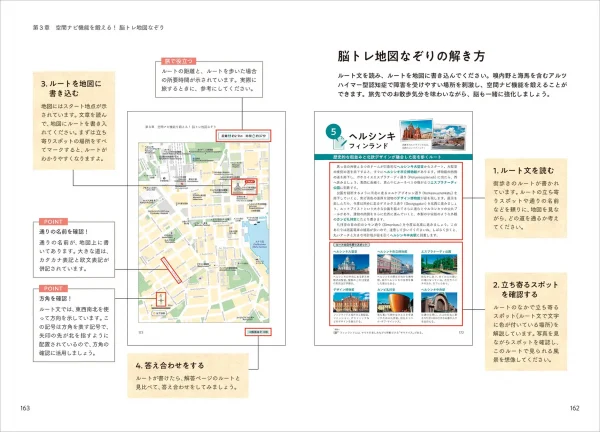Open the city museum building thumbnail
The image size is (600, 432).
pyautogui.click(x=395, y=264)
